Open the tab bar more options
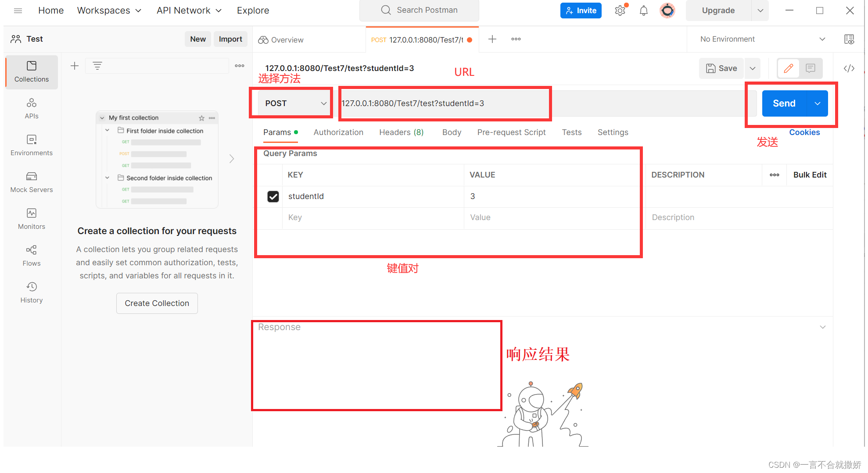 [x=516, y=39]
